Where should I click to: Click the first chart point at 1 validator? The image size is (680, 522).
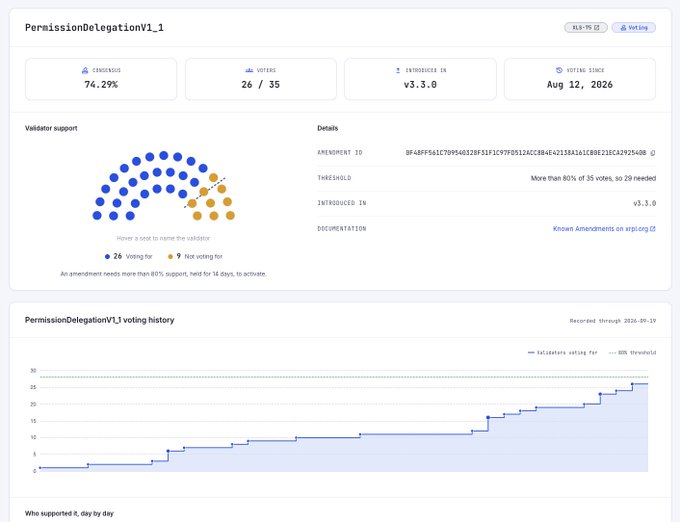click(40, 468)
